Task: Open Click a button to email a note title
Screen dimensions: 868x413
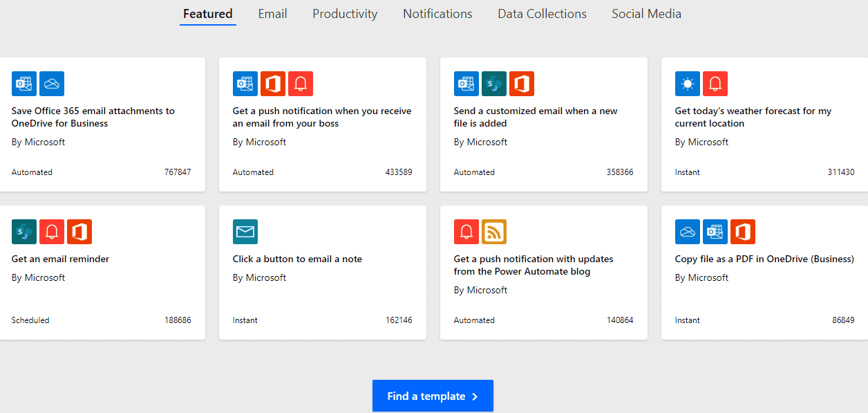Action: (x=297, y=259)
